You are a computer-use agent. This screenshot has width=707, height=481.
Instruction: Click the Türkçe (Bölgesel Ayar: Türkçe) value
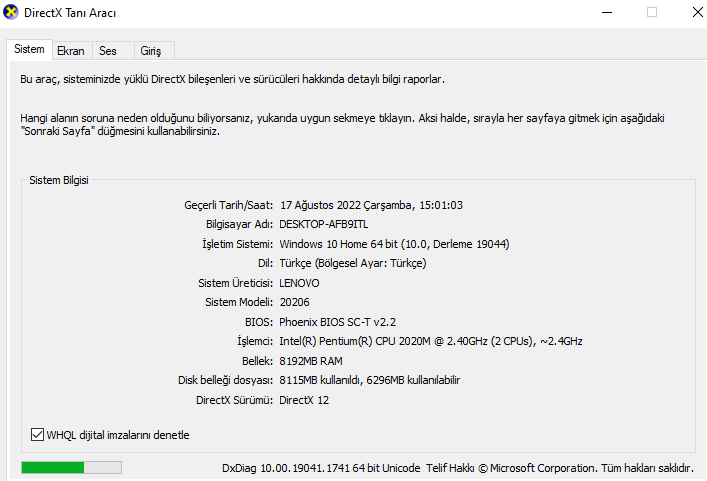(353, 263)
